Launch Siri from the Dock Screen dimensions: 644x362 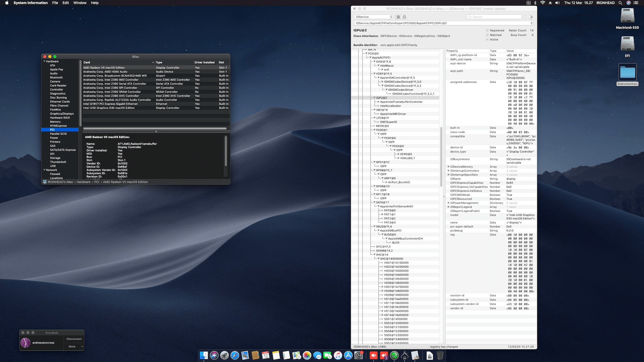[214, 355]
